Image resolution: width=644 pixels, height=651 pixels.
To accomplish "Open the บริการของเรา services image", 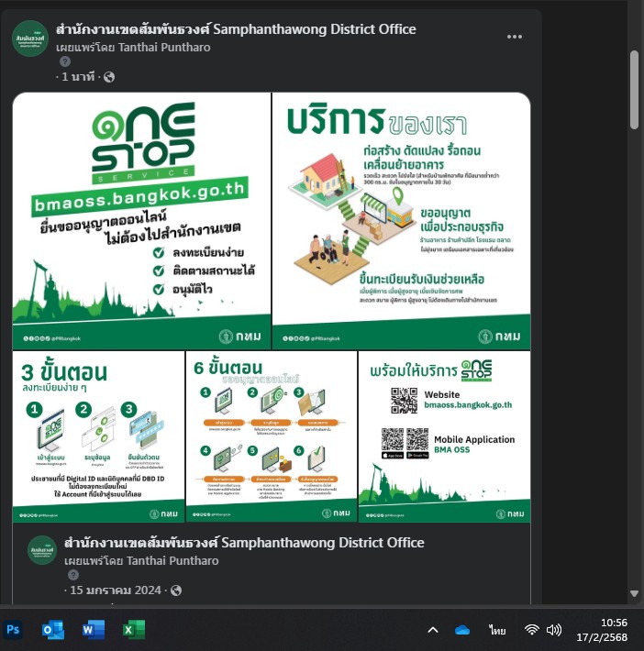I will click(402, 221).
